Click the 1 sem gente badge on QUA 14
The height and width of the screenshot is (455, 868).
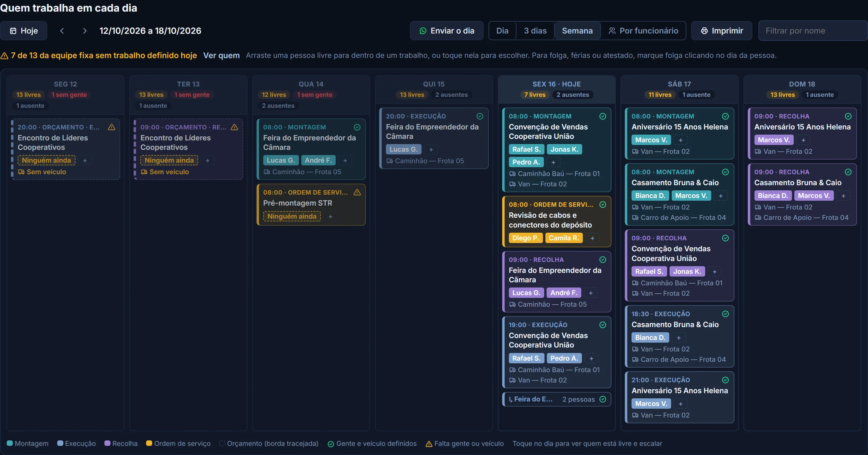pyautogui.click(x=314, y=95)
